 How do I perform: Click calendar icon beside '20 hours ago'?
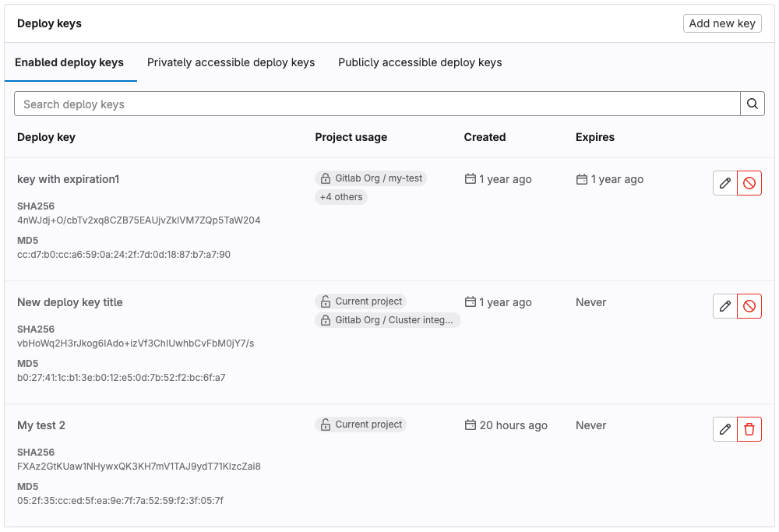tap(470, 425)
